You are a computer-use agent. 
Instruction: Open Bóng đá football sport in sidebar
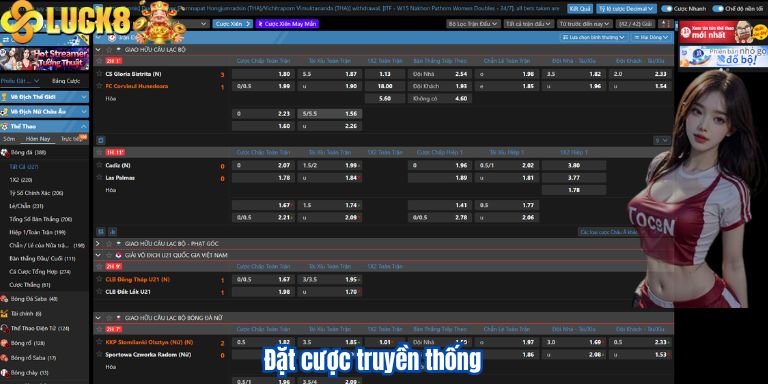27,153
